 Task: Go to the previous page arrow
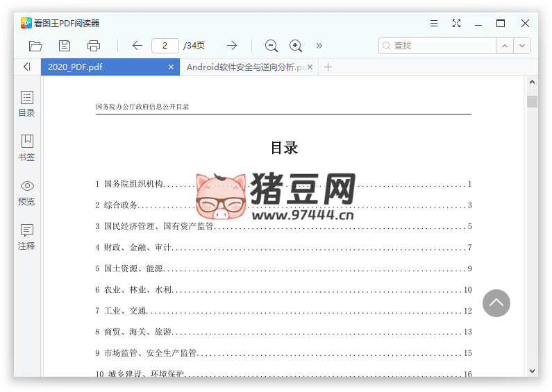[x=137, y=46]
